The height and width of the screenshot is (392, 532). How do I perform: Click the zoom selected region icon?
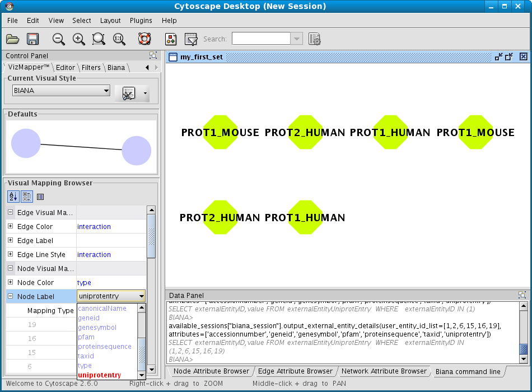pos(99,39)
